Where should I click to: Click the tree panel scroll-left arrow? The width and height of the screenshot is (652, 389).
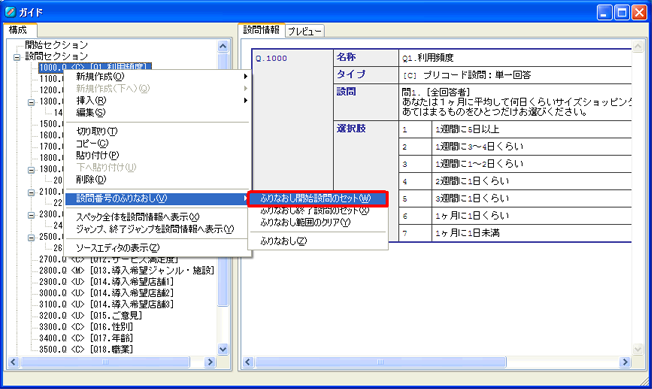point(13,362)
